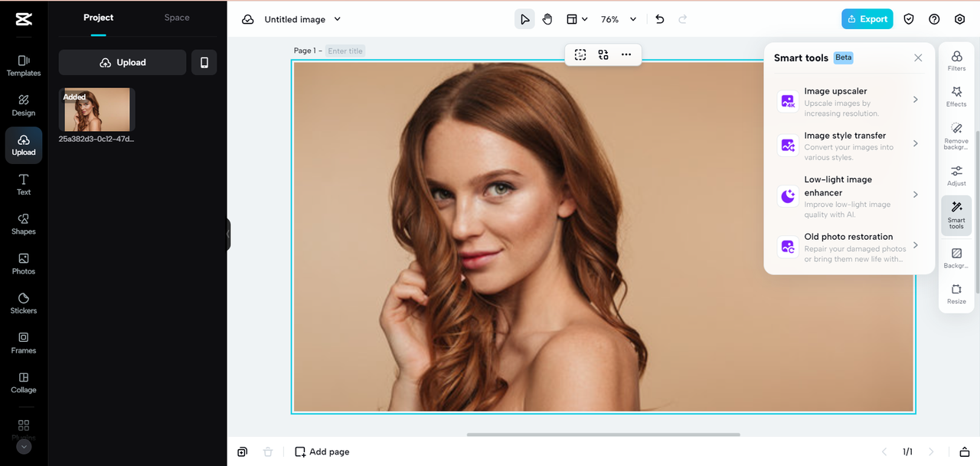Click the page title input field
Viewport: 980px width, 466px height.
point(345,51)
